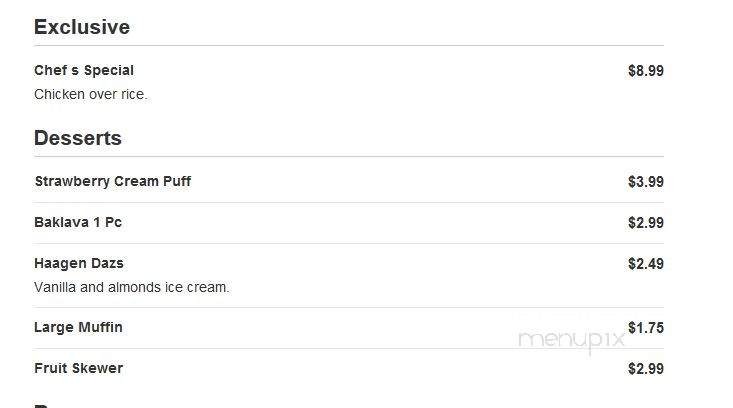Click the Chicken over rice description
Viewport: 733px width, 408px height.
91,94
